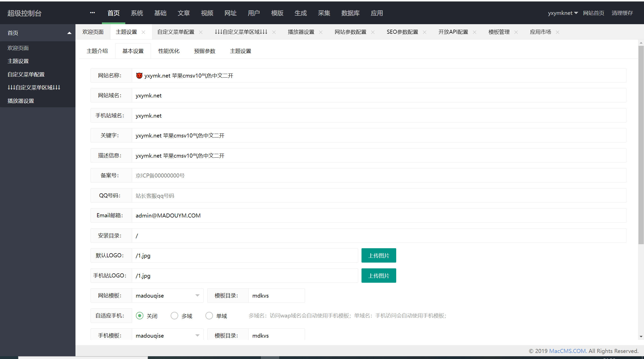The width and height of the screenshot is (644, 359).
Task: Close the ↓↓↓自定义菜单区域↓↓↓ tab
Action: coord(274,32)
